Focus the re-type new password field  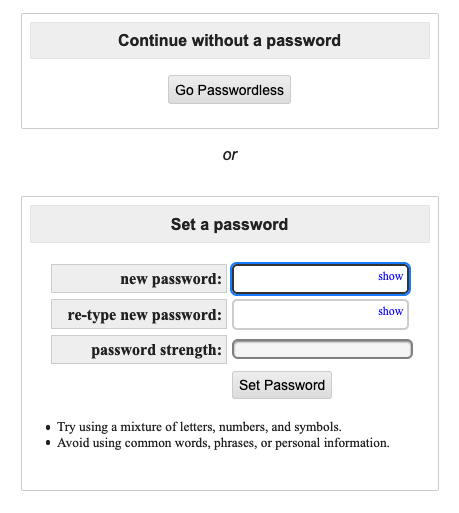320,314
